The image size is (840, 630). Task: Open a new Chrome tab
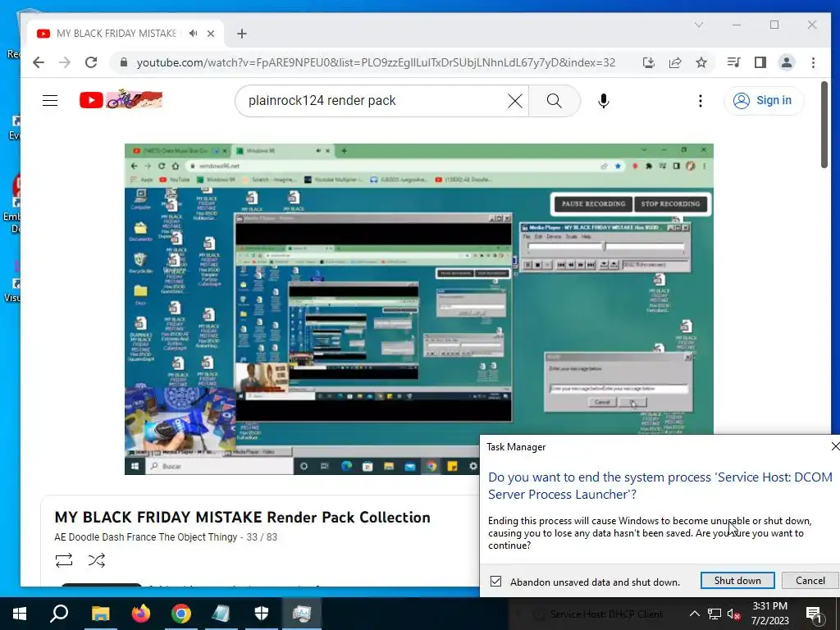(242, 34)
